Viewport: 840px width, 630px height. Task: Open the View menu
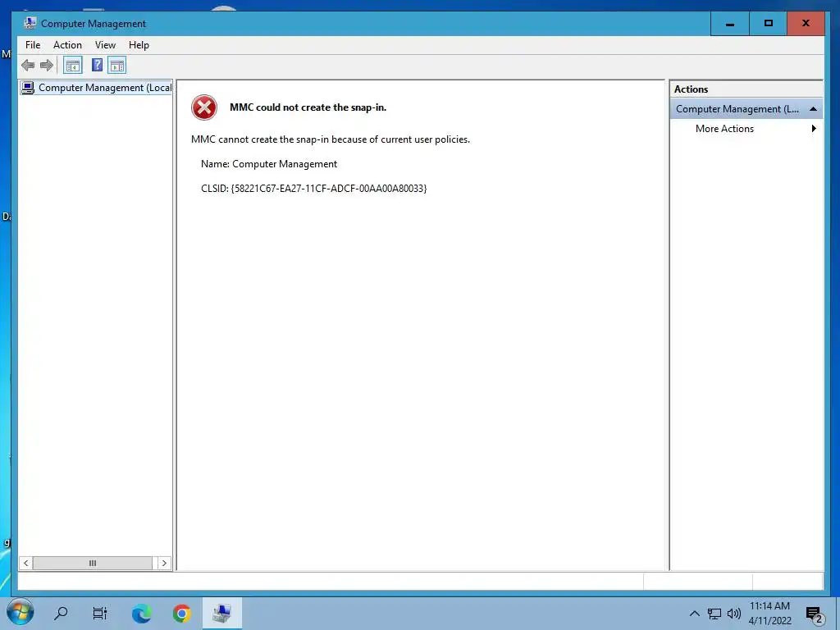pos(105,45)
